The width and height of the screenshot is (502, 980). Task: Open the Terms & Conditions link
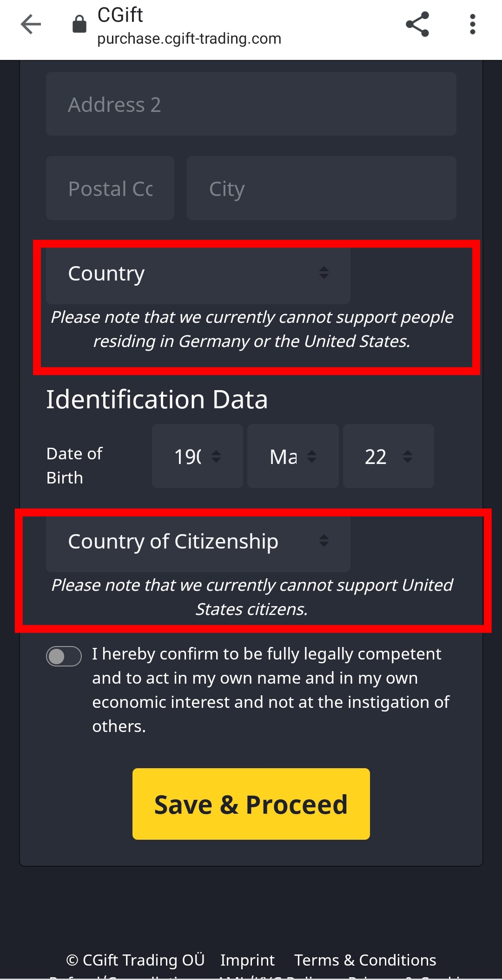coord(365,960)
